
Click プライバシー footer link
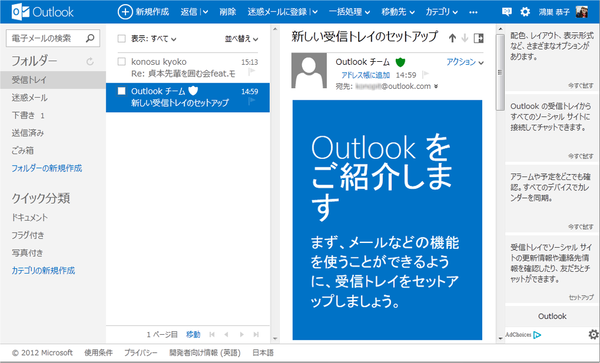pos(141,353)
